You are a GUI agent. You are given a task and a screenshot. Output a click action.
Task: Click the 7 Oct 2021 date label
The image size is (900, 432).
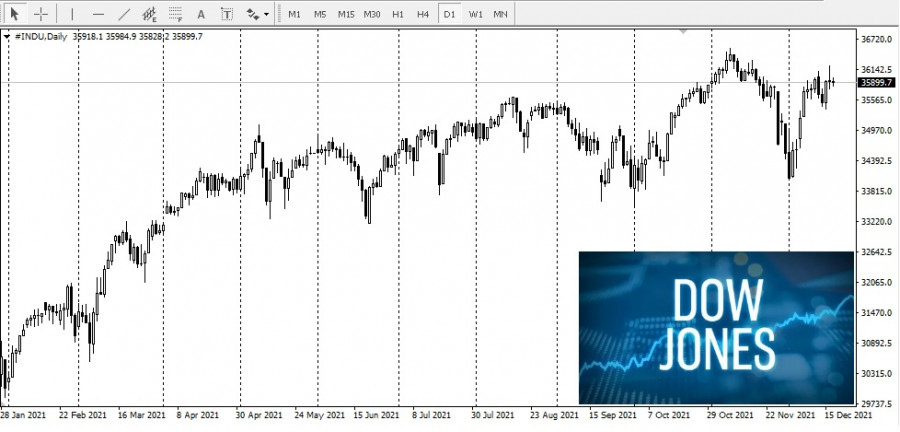click(668, 414)
